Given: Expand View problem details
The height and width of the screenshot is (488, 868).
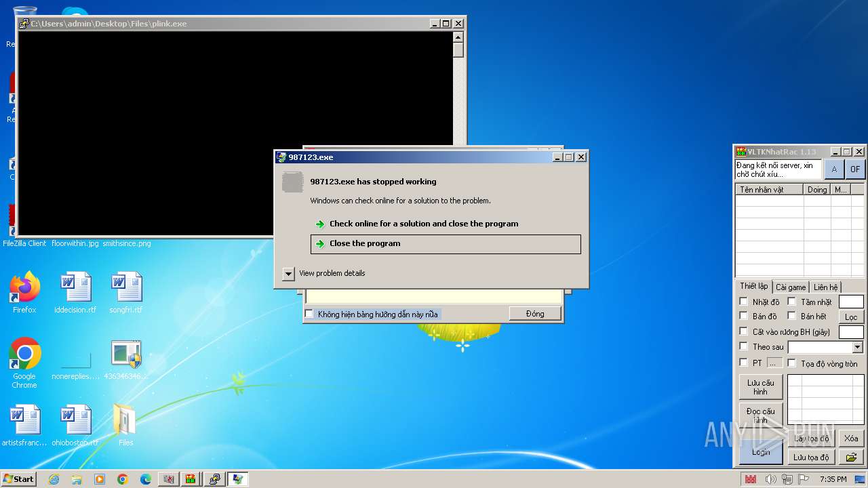Looking at the screenshot, I should (288, 273).
